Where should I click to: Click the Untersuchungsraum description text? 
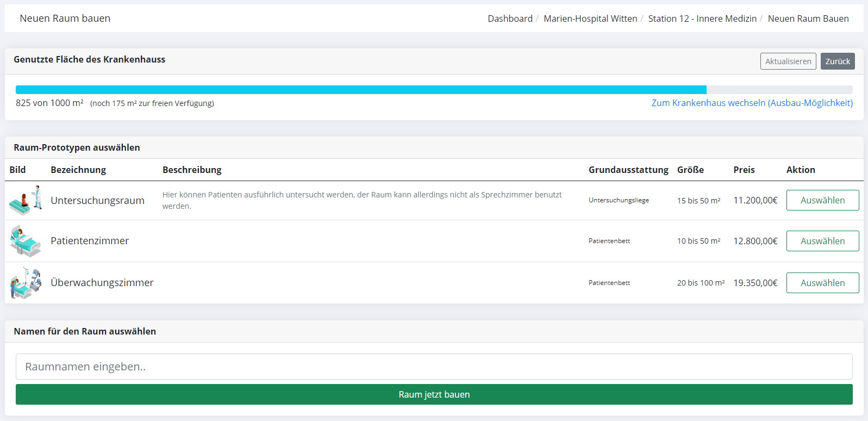coord(362,200)
